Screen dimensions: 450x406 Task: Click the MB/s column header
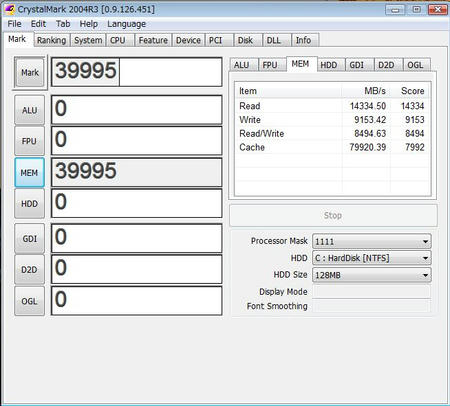point(366,91)
